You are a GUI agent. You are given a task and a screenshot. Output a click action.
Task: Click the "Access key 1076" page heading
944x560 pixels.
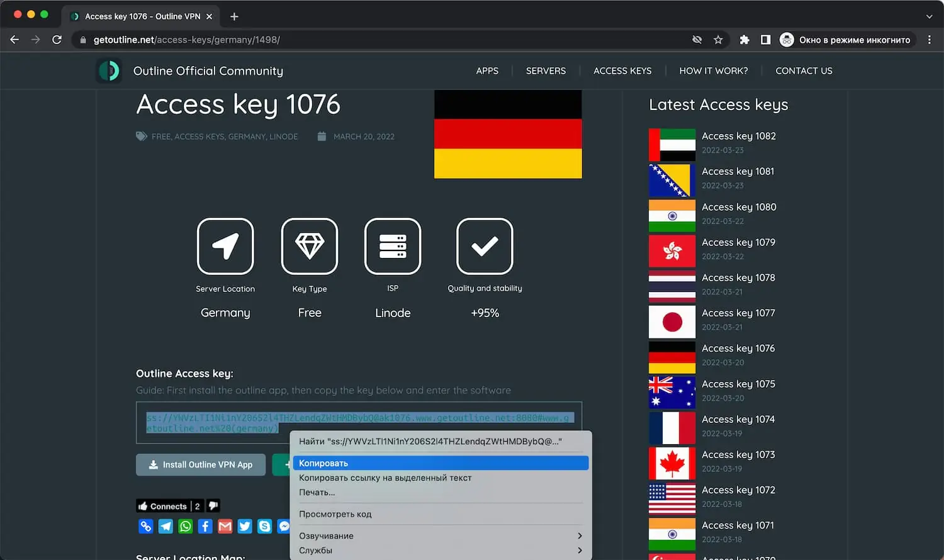tap(238, 104)
